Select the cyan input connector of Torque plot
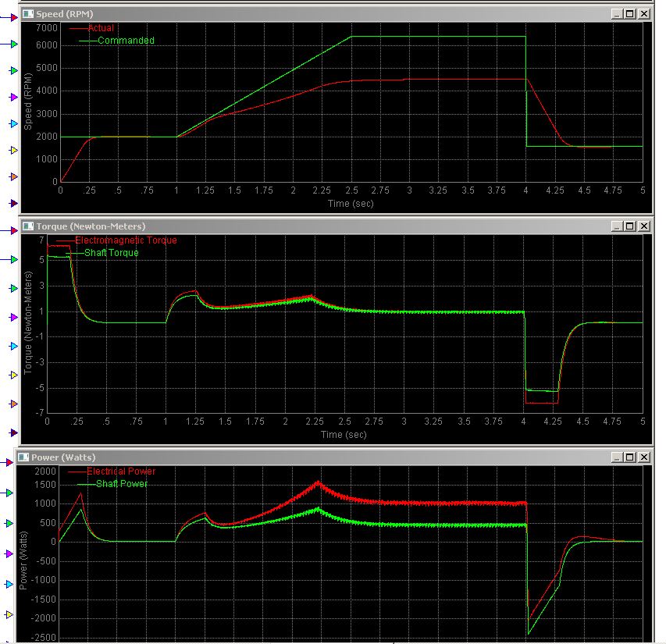Screen dimensions: 666x644 click(x=13, y=346)
